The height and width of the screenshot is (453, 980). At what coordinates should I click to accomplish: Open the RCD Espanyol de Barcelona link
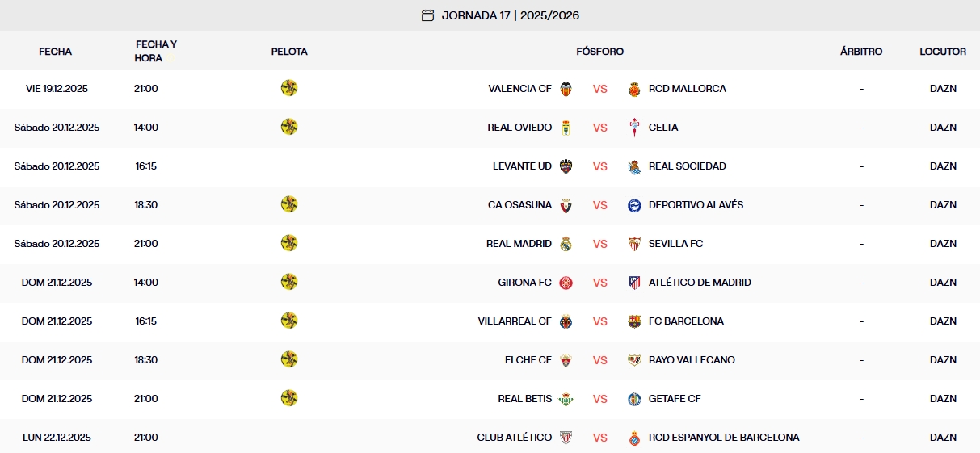click(x=724, y=438)
